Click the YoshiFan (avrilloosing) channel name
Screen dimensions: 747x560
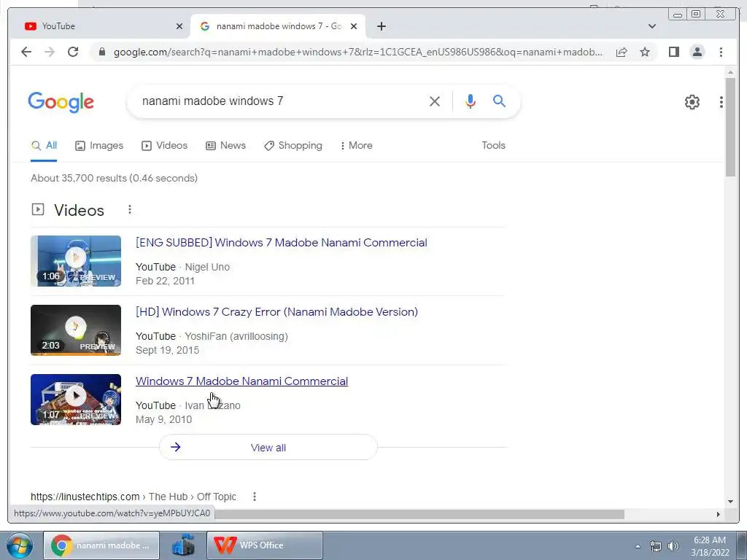click(236, 336)
